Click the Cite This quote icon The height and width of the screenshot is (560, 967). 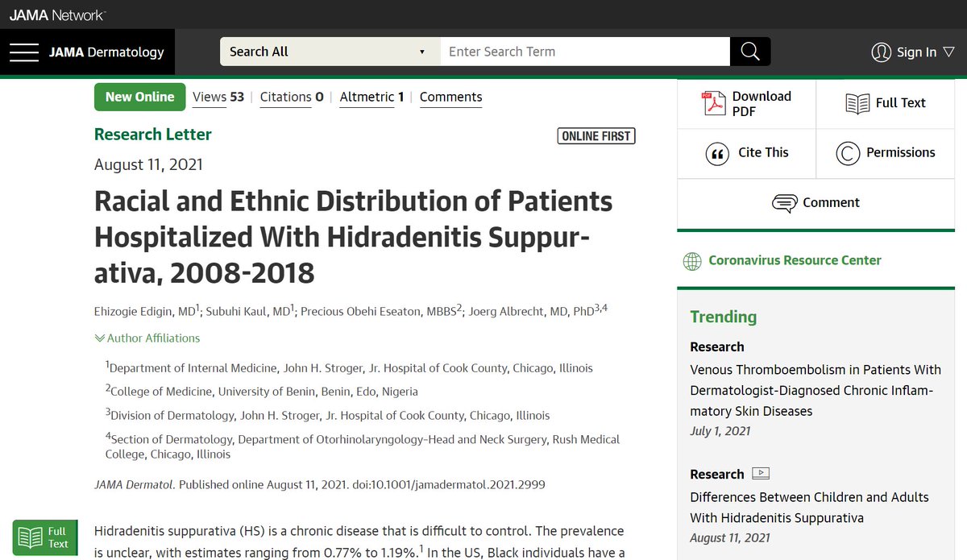[717, 153]
